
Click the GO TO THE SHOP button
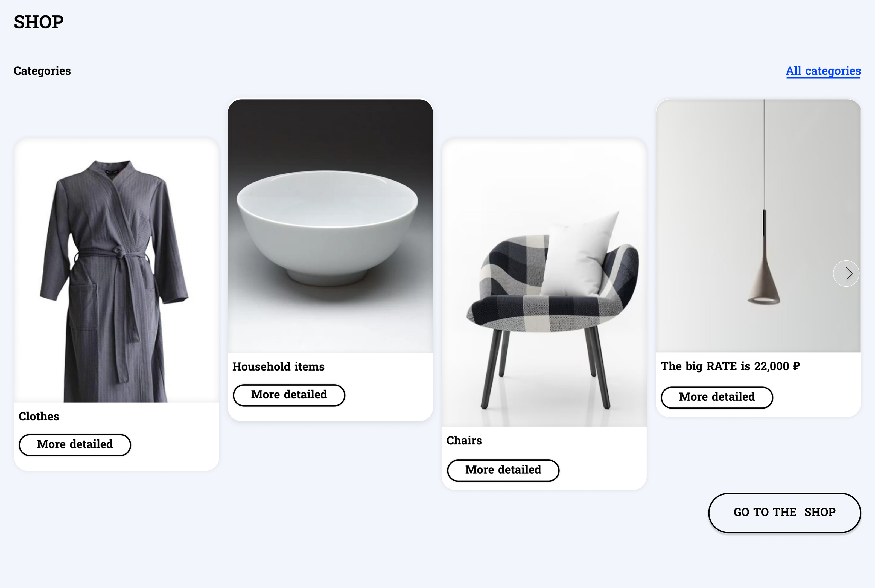click(784, 512)
